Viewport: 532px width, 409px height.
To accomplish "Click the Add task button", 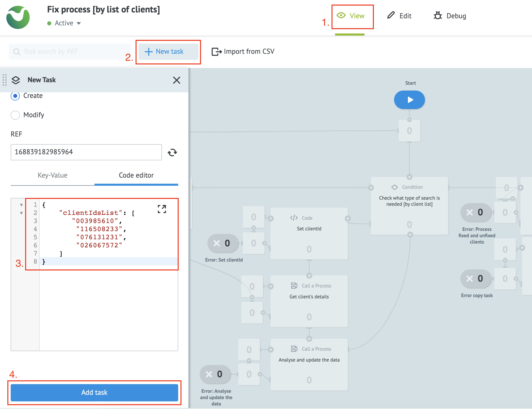I will tap(94, 393).
